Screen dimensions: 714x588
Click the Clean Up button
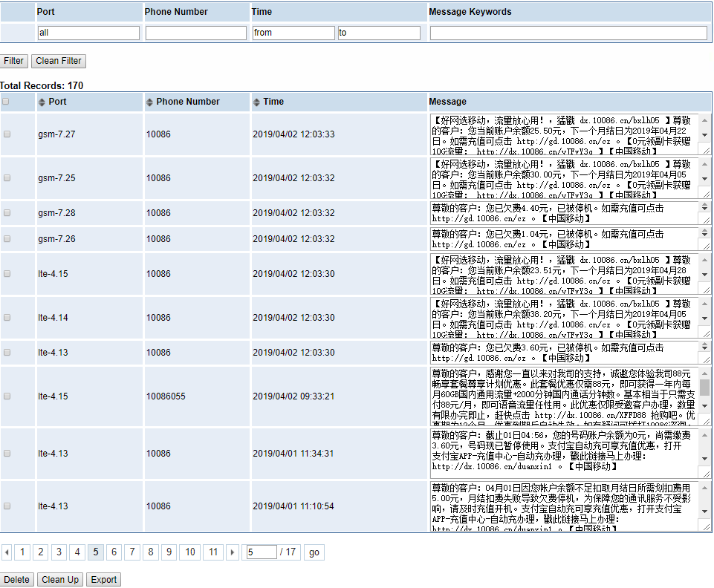(60, 580)
